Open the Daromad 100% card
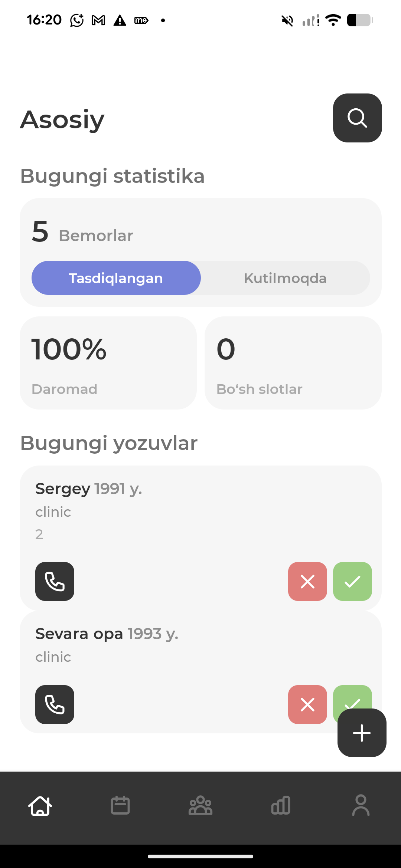This screenshot has height=868, width=401. 108,363
